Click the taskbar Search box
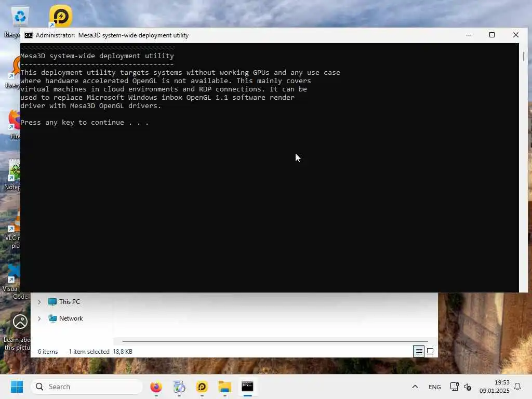Screen dimensions: 532x399 pyautogui.click(x=87, y=387)
